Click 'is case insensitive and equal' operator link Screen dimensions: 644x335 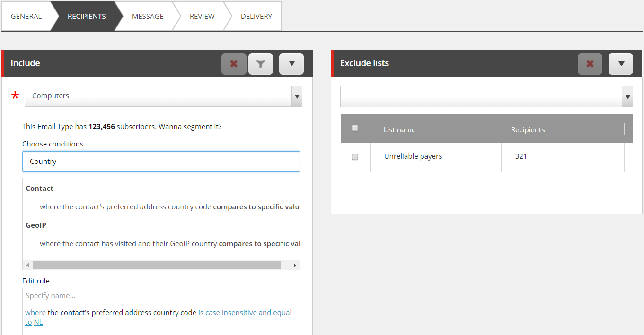[245, 313]
